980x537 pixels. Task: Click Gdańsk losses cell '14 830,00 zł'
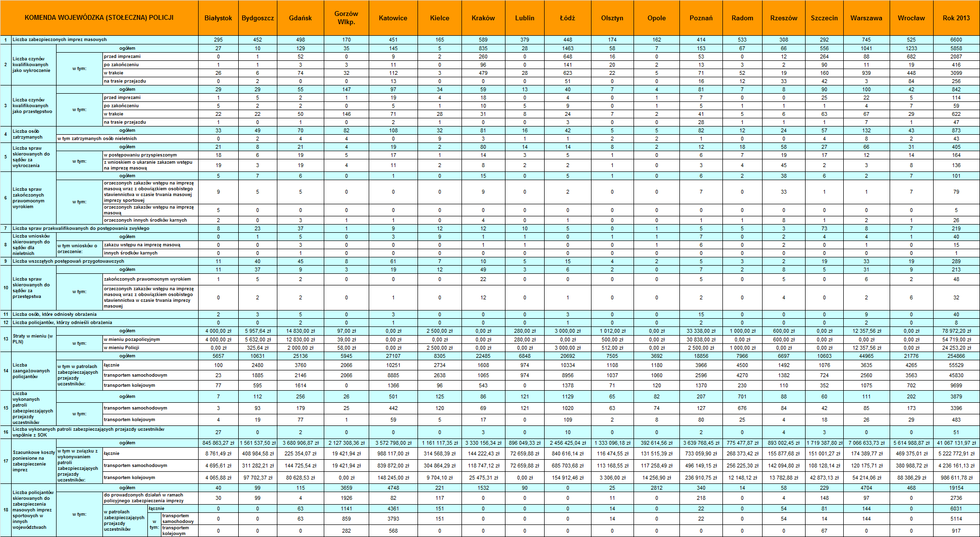(300, 331)
